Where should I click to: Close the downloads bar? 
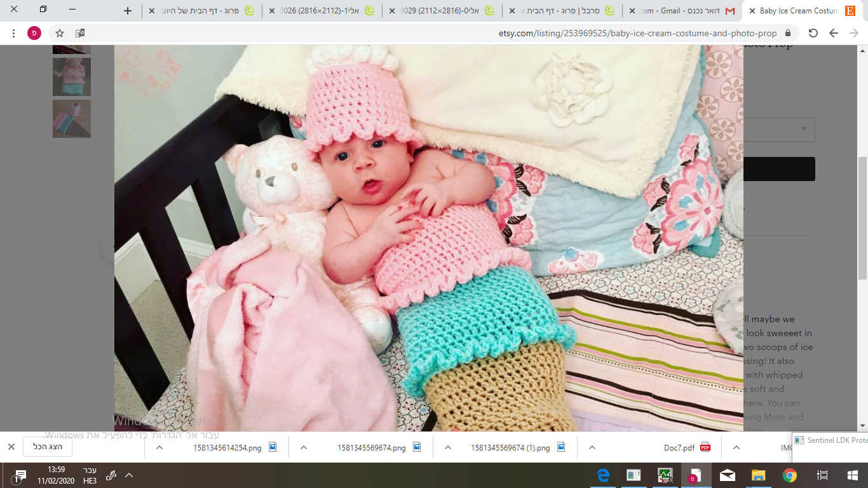pos(11,447)
